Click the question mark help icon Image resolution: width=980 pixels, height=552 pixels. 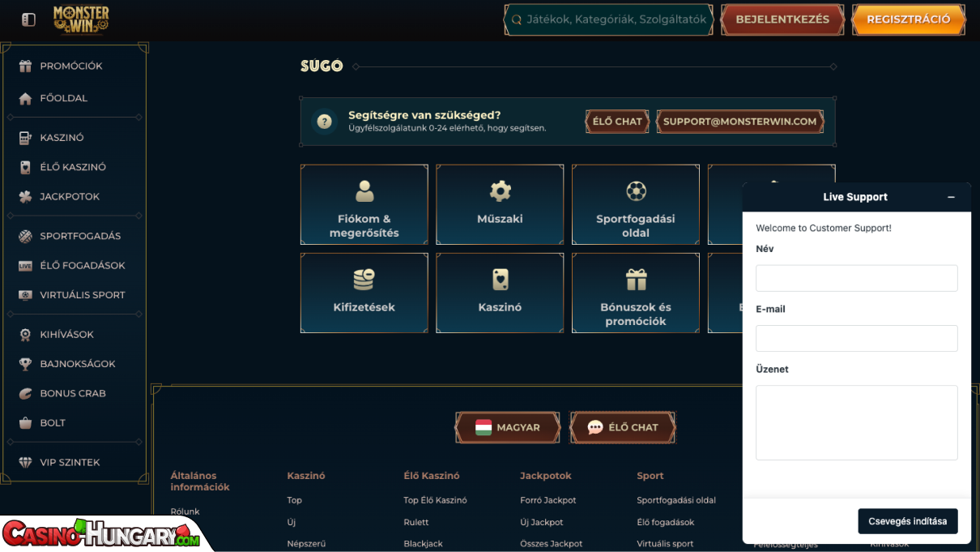(325, 122)
